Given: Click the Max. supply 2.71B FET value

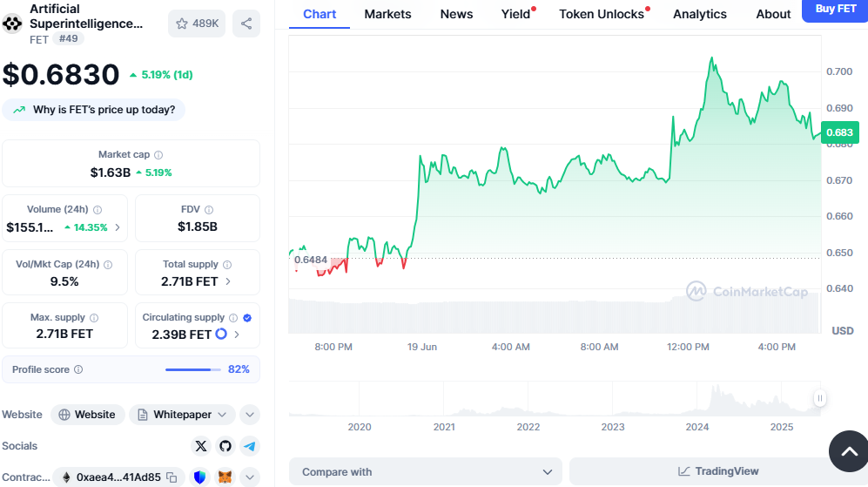Looking at the screenshot, I should 64,334.
